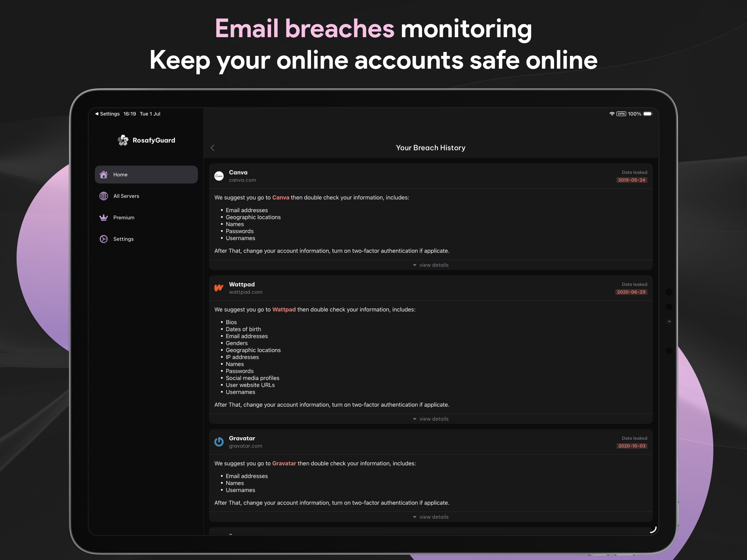747x560 pixels.
Task: Select the Gravatar card title
Action: point(242,438)
